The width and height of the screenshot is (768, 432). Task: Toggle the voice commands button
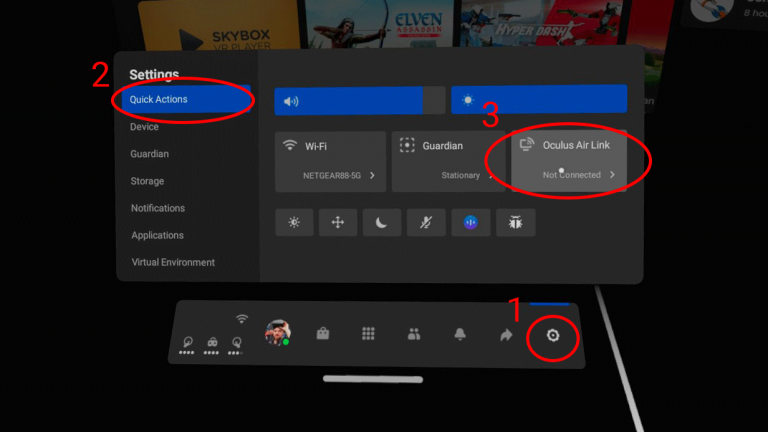(x=471, y=223)
